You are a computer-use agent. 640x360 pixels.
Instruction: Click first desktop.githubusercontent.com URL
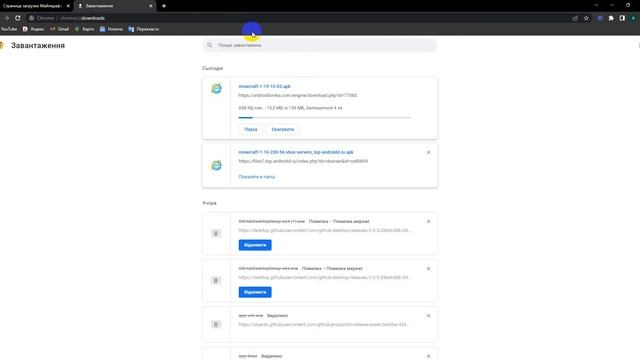tap(324, 231)
